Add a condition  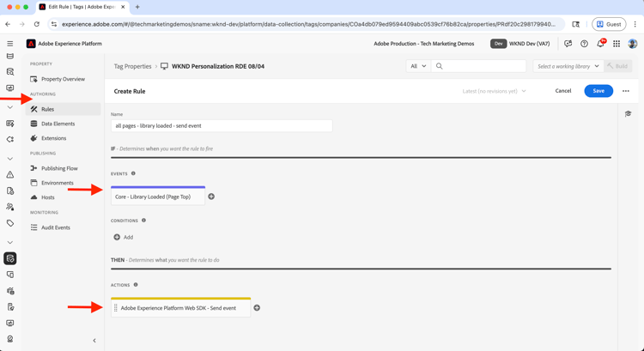click(123, 237)
